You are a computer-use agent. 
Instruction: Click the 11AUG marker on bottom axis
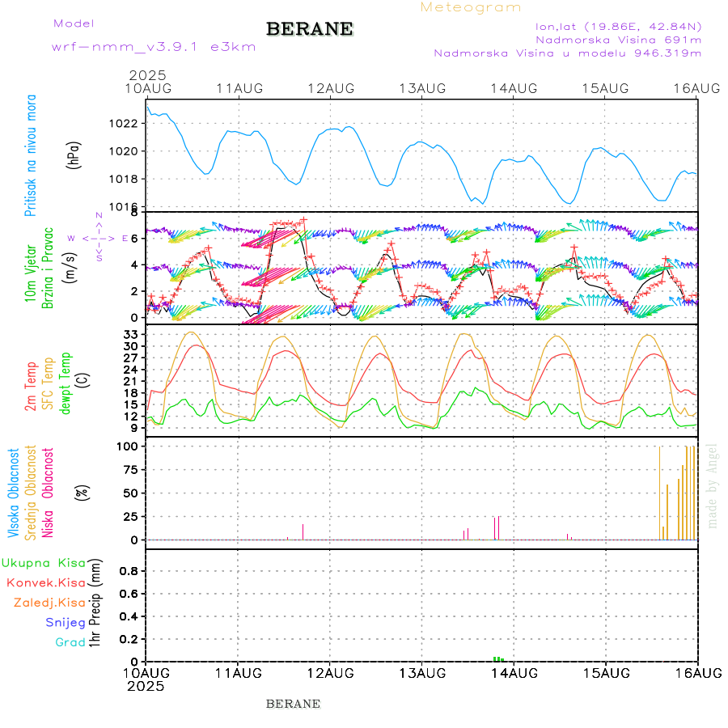point(238,672)
